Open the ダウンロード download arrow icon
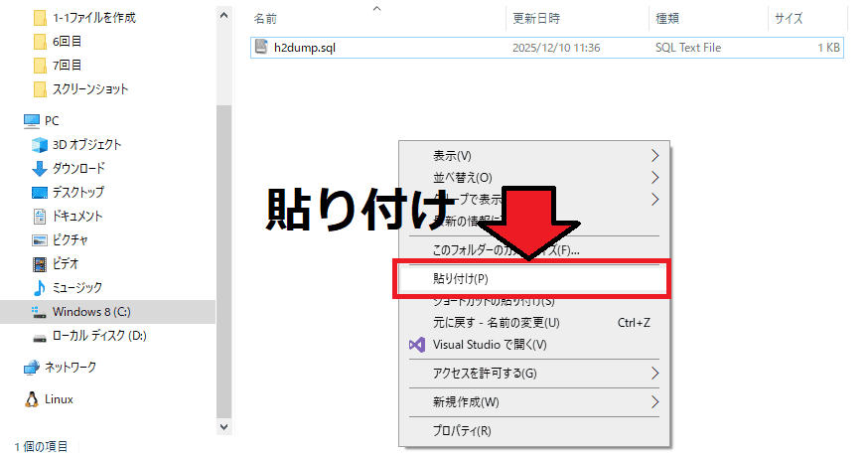868x456 pixels. click(x=40, y=168)
